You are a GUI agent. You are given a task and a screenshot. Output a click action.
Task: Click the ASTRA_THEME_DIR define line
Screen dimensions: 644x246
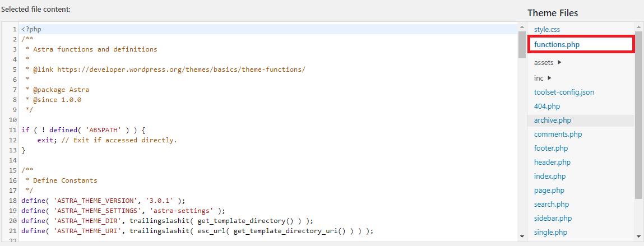[x=167, y=221]
